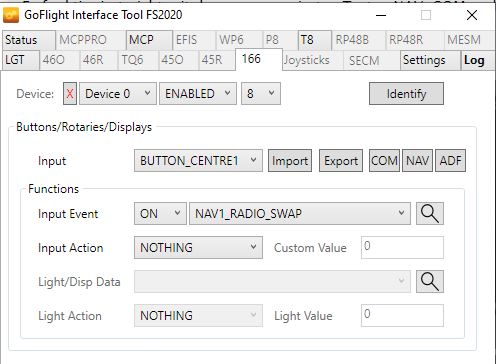Open the ON input event dropdown
496x364 pixels.
(160, 214)
